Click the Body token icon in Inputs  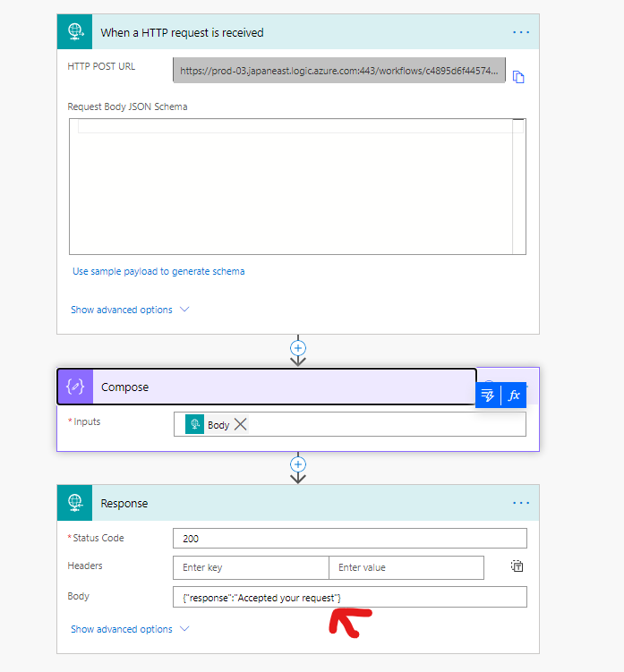click(x=194, y=424)
